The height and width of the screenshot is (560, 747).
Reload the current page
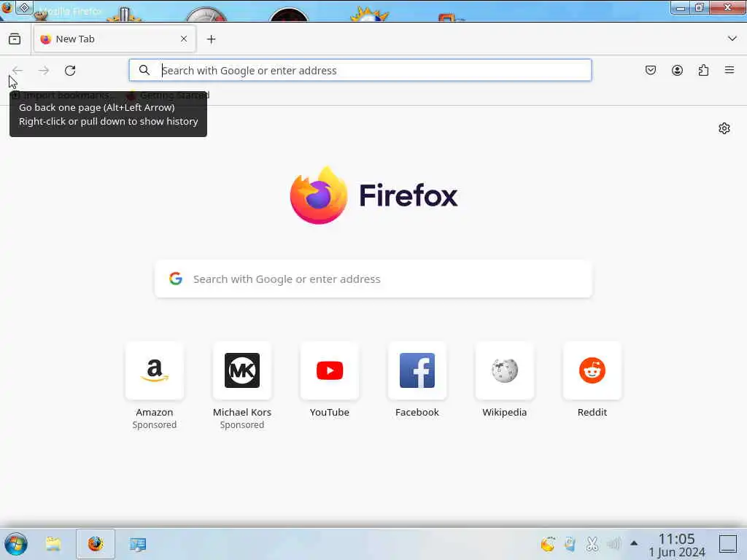pos(70,71)
